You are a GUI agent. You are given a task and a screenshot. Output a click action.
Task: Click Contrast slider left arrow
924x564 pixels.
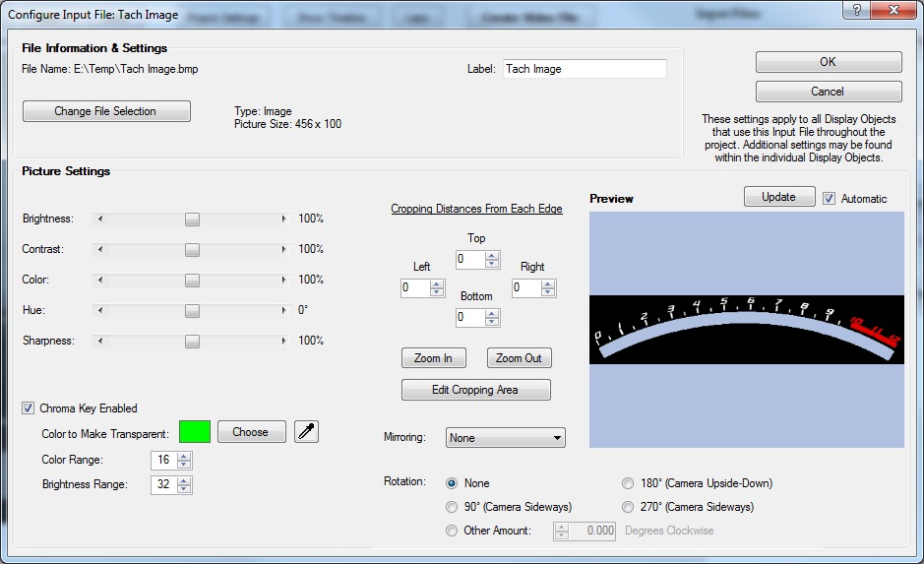click(x=100, y=249)
